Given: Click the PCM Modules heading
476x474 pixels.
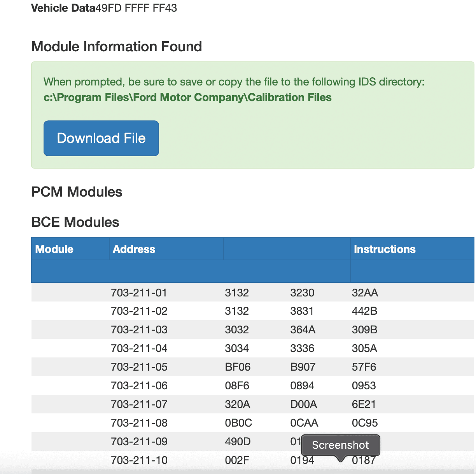Looking at the screenshot, I should click(x=77, y=192).
